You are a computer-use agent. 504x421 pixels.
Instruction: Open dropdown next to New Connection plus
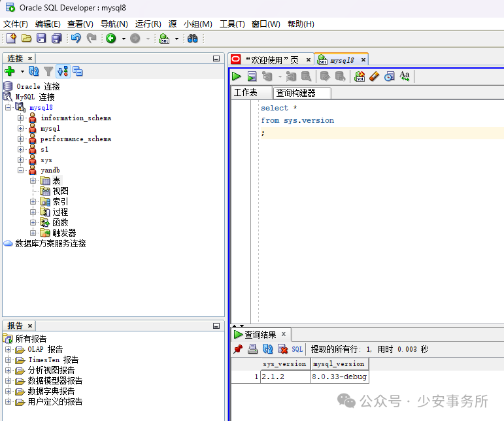pos(22,71)
